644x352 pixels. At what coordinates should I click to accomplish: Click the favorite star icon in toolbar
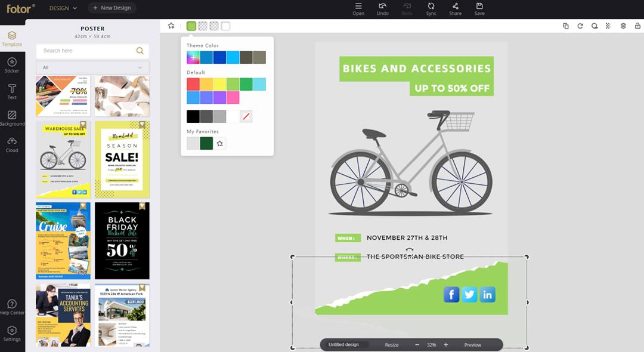(x=171, y=26)
